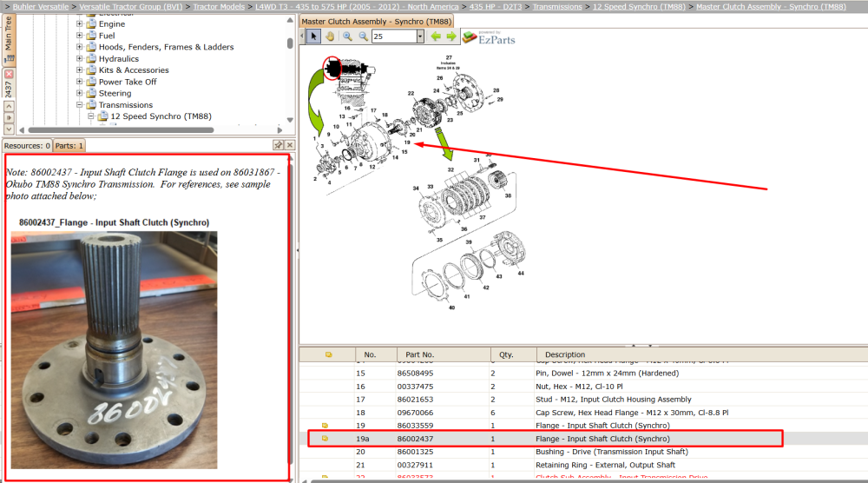Expand the Steering tree node
Viewport: 868px width, 483px height.
[x=79, y=93]
